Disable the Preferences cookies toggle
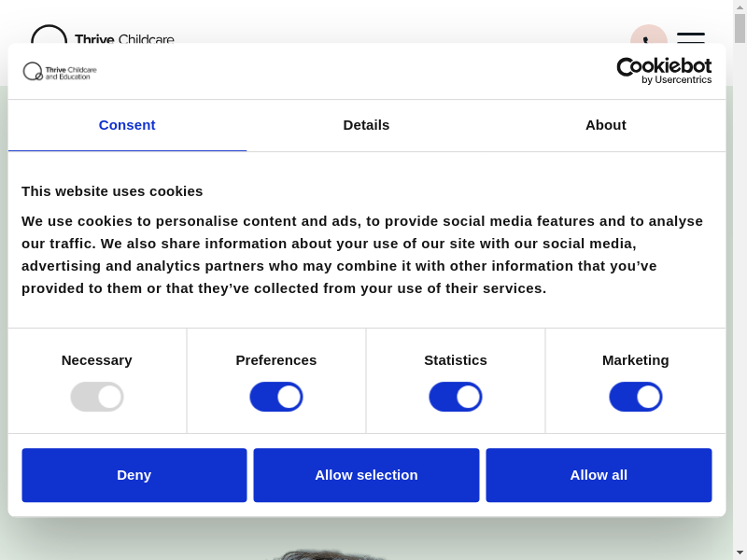 [276, 397]
